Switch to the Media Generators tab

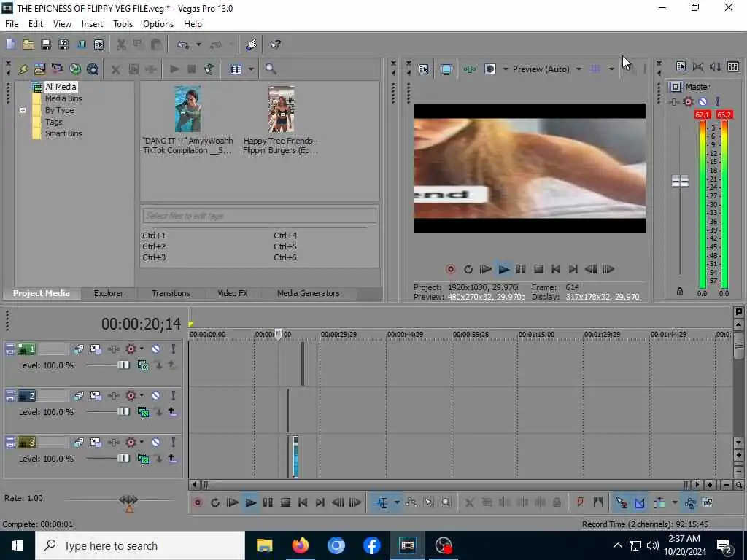tap(309, 293)
